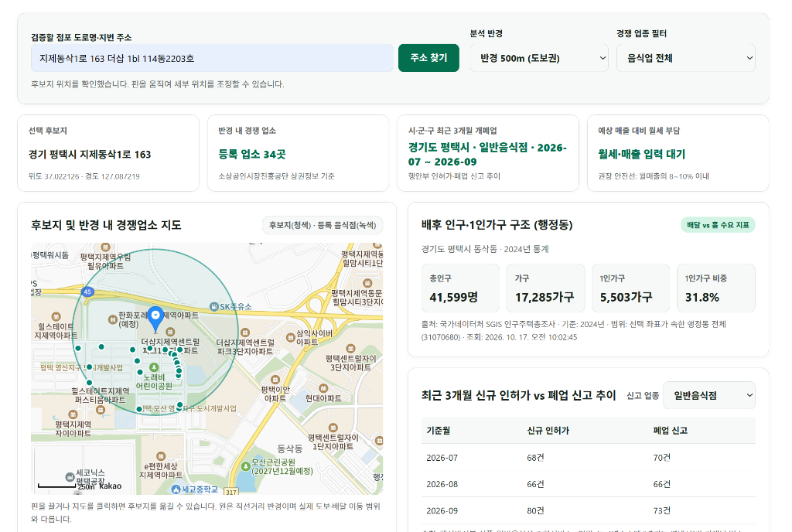Click the 68건 new permit cell
792x532 pixels.
(x=535, y=458)
